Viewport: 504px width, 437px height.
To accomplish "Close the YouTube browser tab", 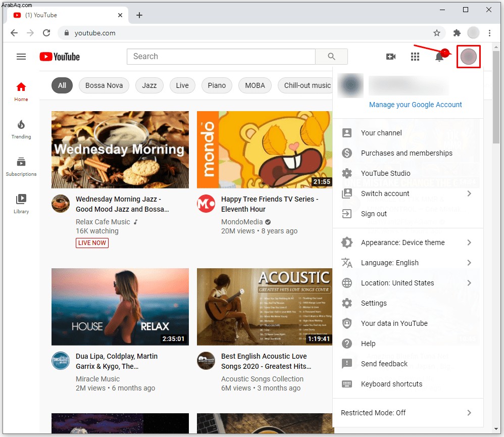I will tap(120, 15).
